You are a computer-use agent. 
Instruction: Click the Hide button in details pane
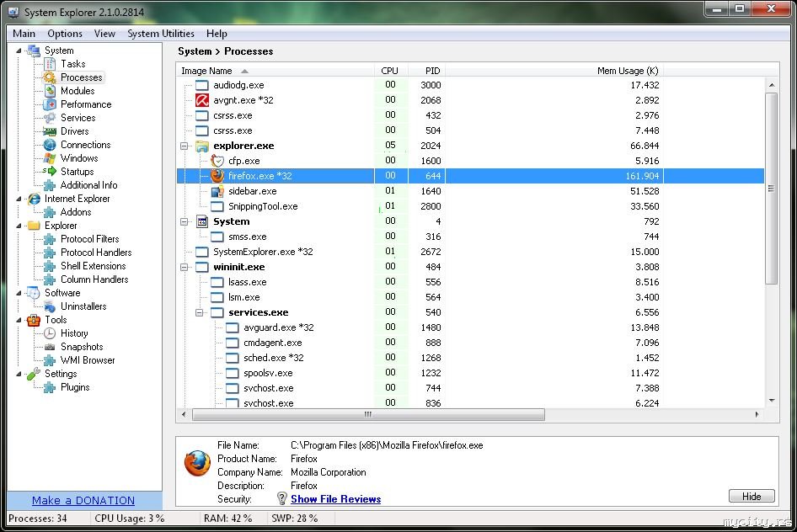752,496
